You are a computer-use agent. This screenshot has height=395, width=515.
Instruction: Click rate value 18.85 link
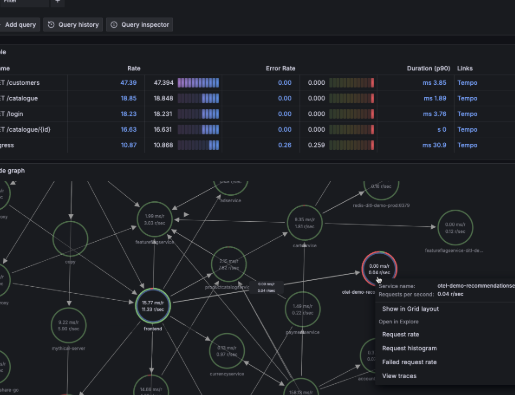tap(129, 98)
